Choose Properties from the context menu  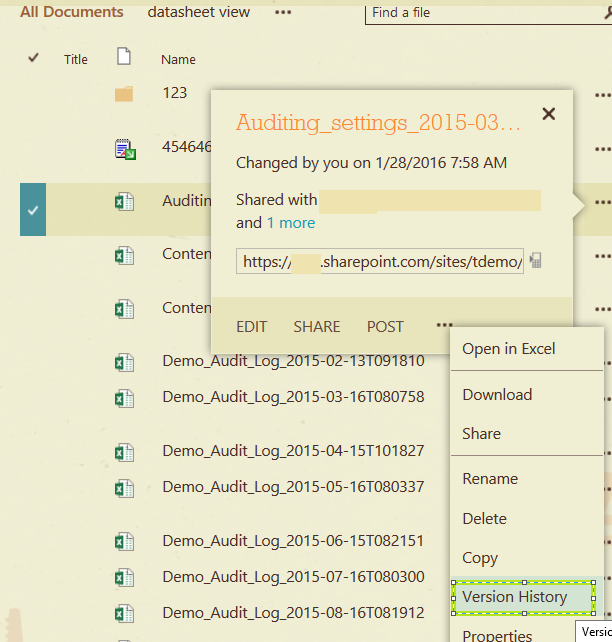(497, 635)
